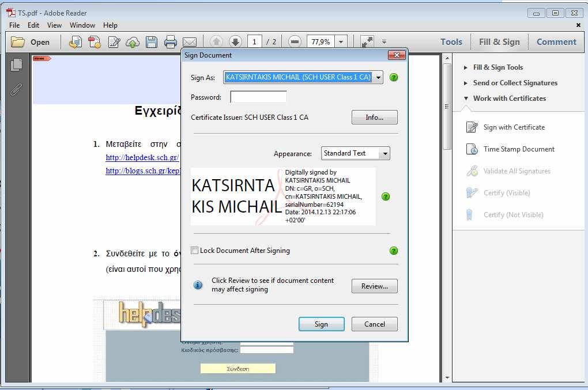Click the scrollbar down arrow
Viewport: 588px width, 390px height.
[x=447, y=378]
